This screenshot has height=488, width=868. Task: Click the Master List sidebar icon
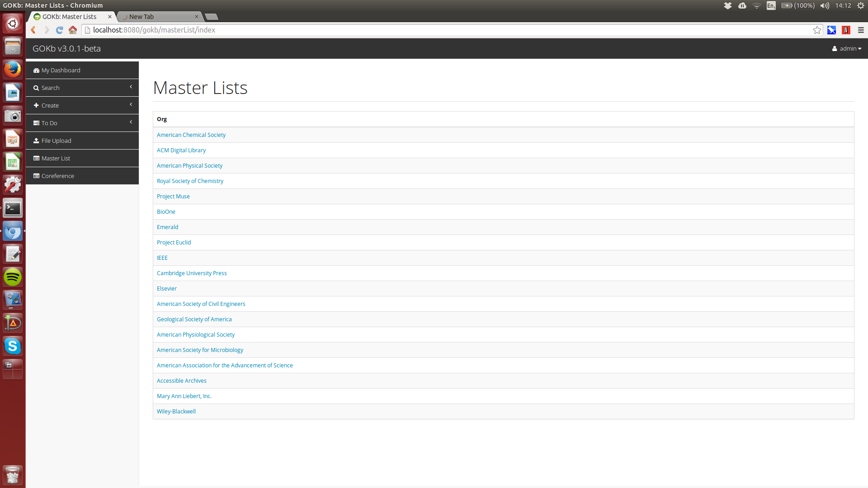(37, 158)
